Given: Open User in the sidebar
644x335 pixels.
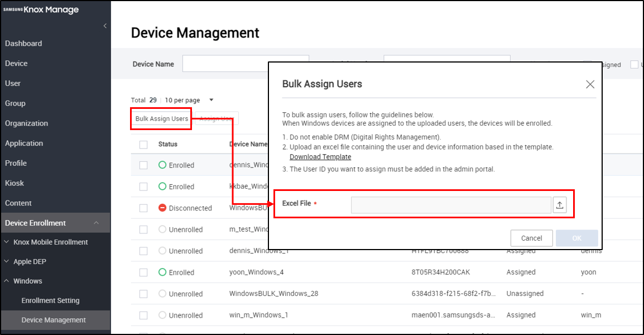Looking at the screenshot, I should tap(13, 83).
